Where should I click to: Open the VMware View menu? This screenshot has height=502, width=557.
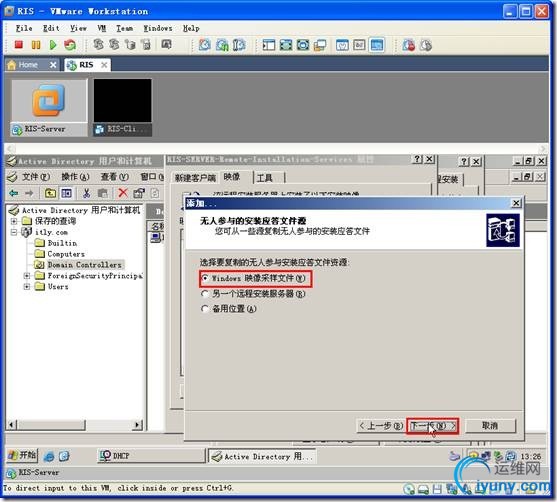click(78, 28)
